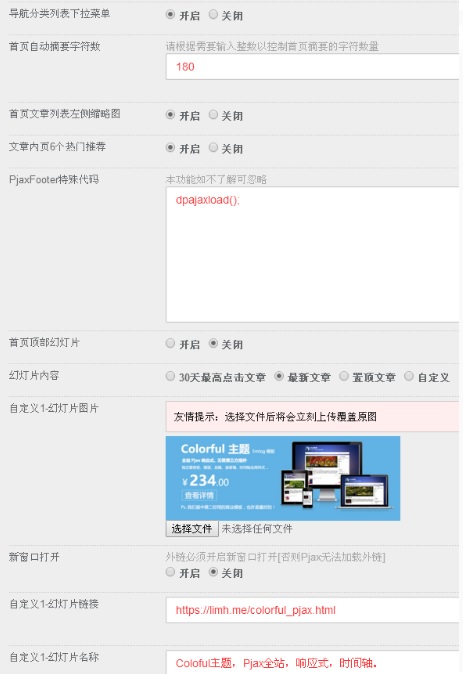
Task: Click the 未选择任何文件 status text
Action: coord(257,529)
